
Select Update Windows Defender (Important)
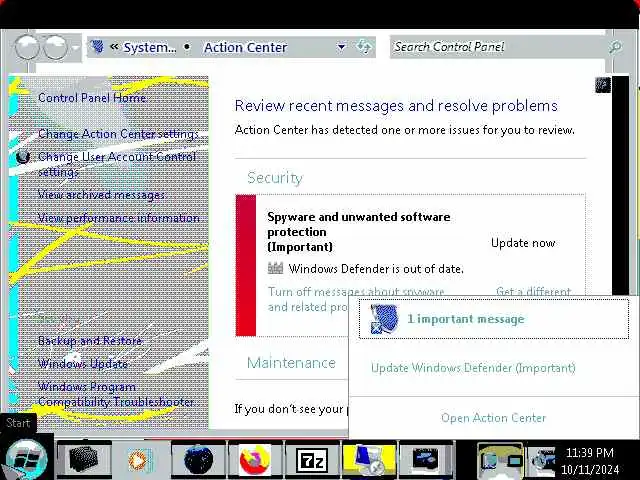(x=473, y=368)
